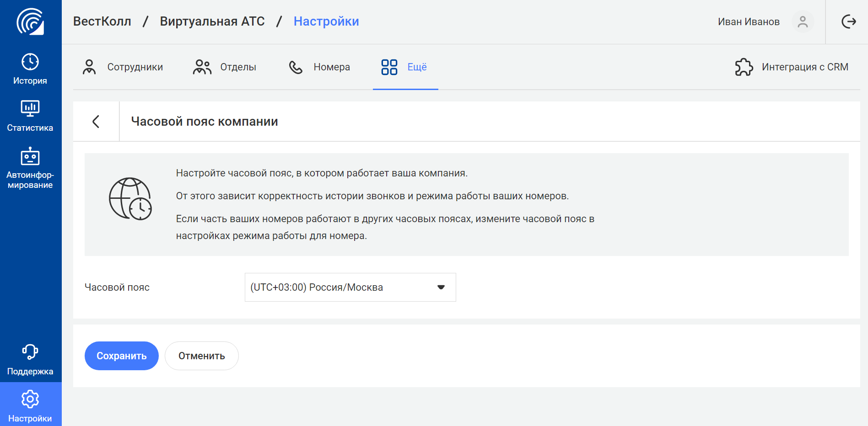Viewport: 868px width, 426px height.
Task: Open История from the sidebar
Action: (30, 69)
